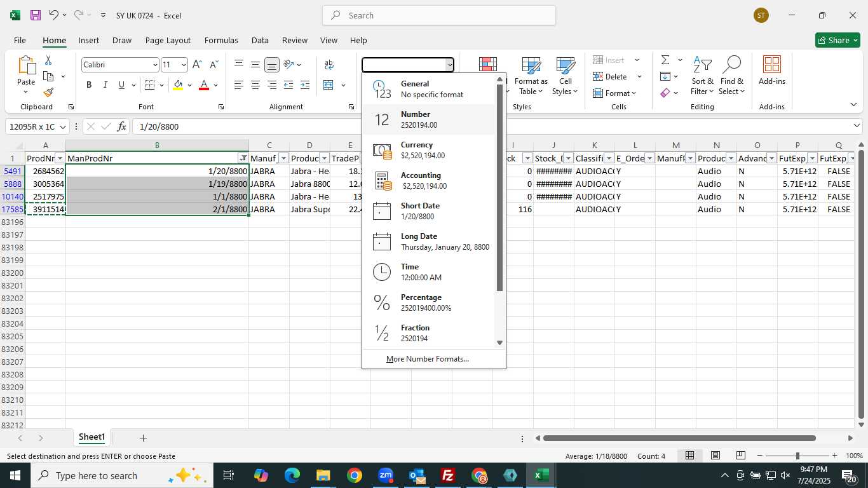Click the Top Align icon
Image resolution: width=868 pixels, height=488 pixels.
[x=239, y=64]
